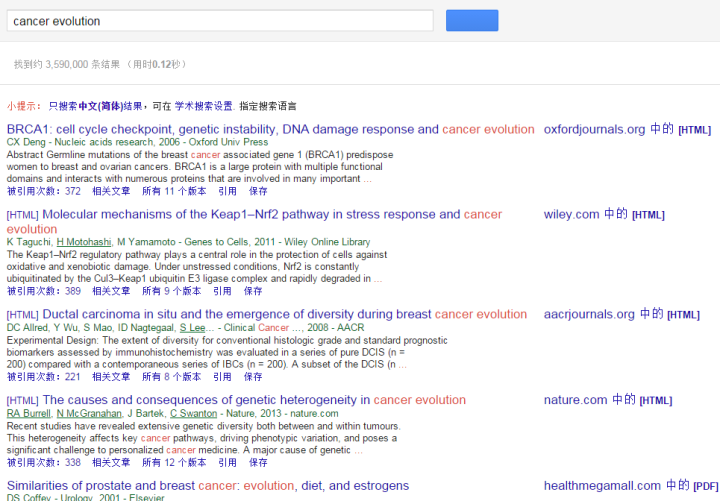Open wiley.com HTML full text link
Image resolution: width=720 pixels, height=501 pixels.
point(604,214)
